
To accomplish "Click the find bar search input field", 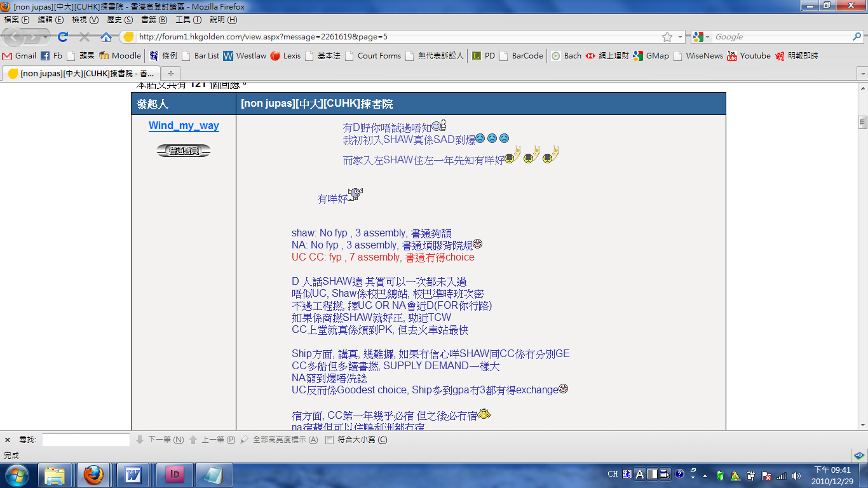I will point(86,440).
